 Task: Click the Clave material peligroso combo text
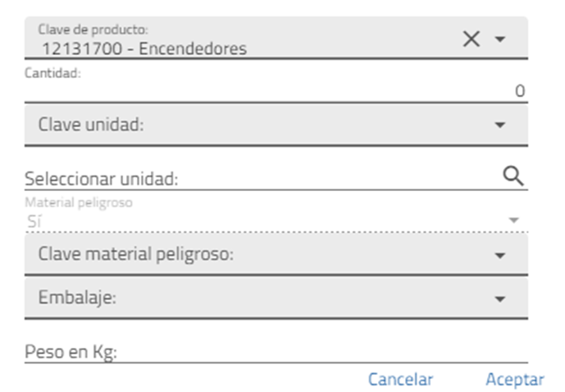pos(136,254)
